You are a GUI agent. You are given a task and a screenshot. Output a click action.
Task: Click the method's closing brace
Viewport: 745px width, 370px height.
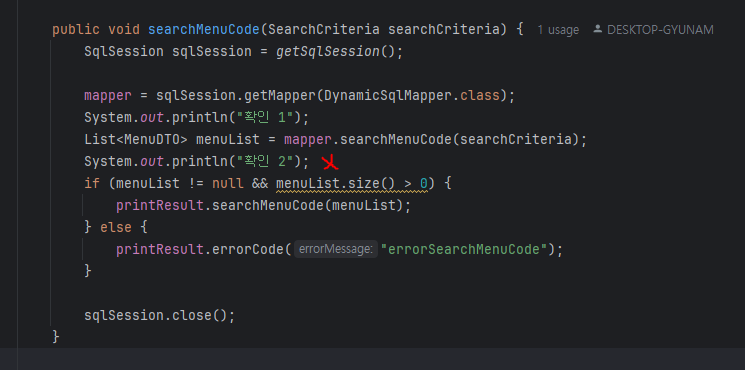(56, 337)
